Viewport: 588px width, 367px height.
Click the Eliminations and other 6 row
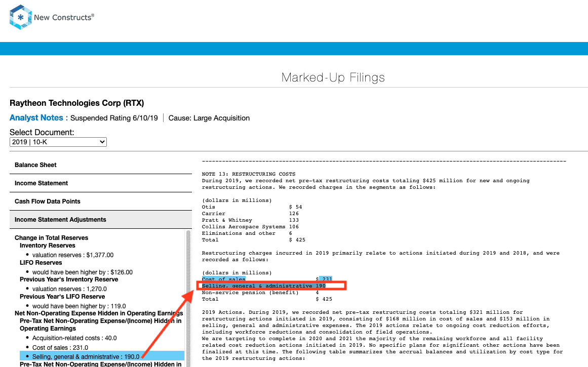247,233
